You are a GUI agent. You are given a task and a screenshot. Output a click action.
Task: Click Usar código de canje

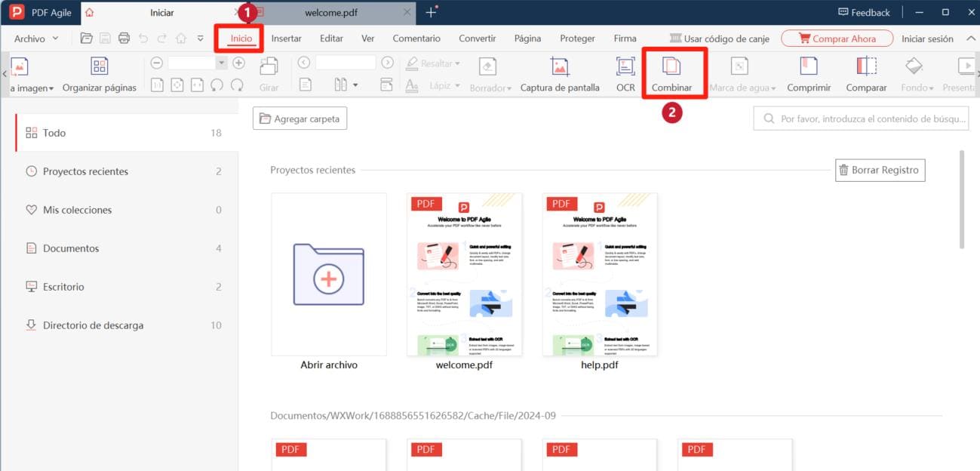[x=719, y=38]
